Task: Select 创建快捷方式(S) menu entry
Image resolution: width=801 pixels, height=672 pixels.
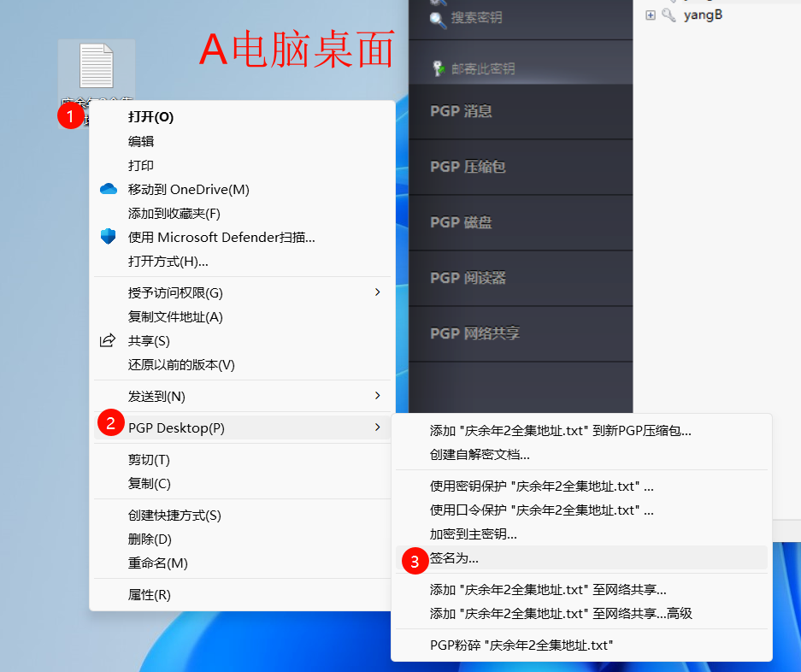Action: 242,516
